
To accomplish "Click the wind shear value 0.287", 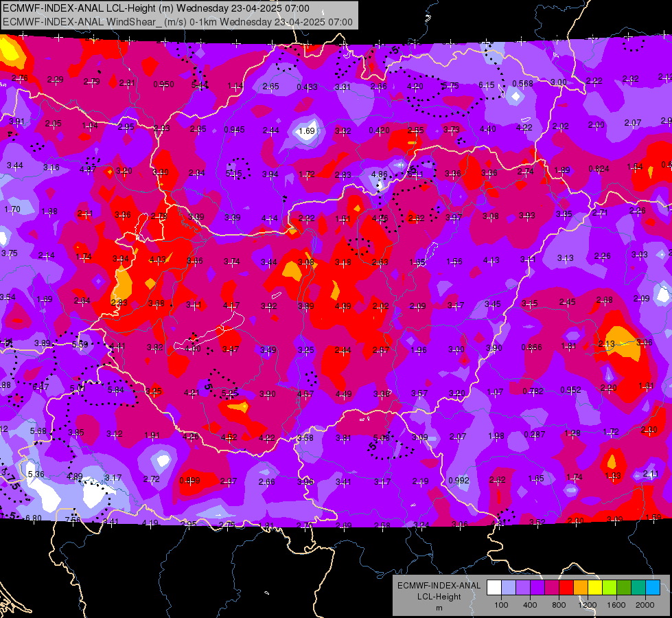I will point(535,435).
